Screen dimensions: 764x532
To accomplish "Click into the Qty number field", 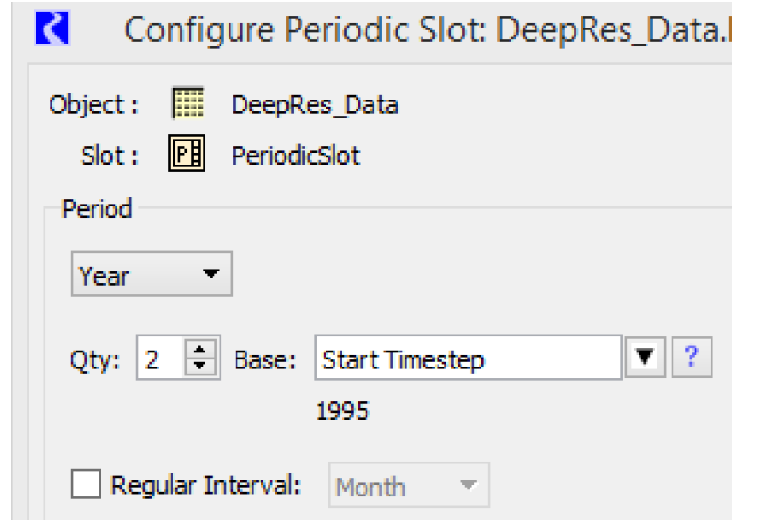I will [158, 359].
